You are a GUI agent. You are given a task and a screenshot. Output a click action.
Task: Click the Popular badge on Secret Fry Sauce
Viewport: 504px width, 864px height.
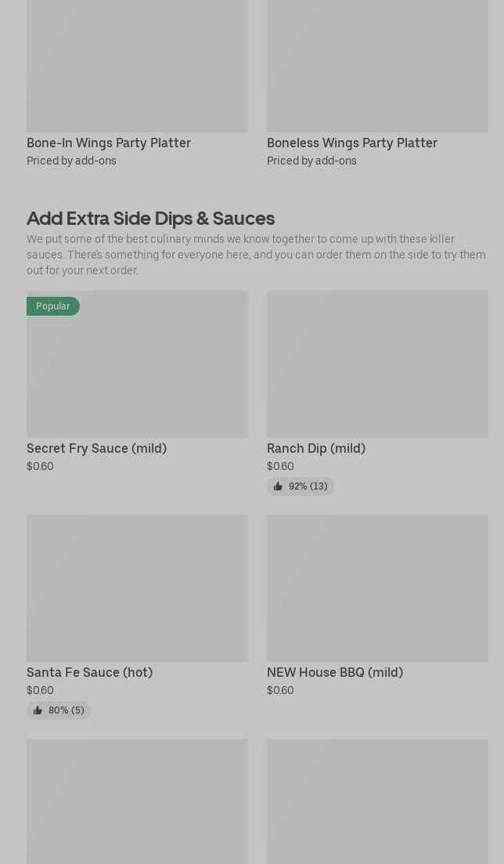(x=52, y=306)
